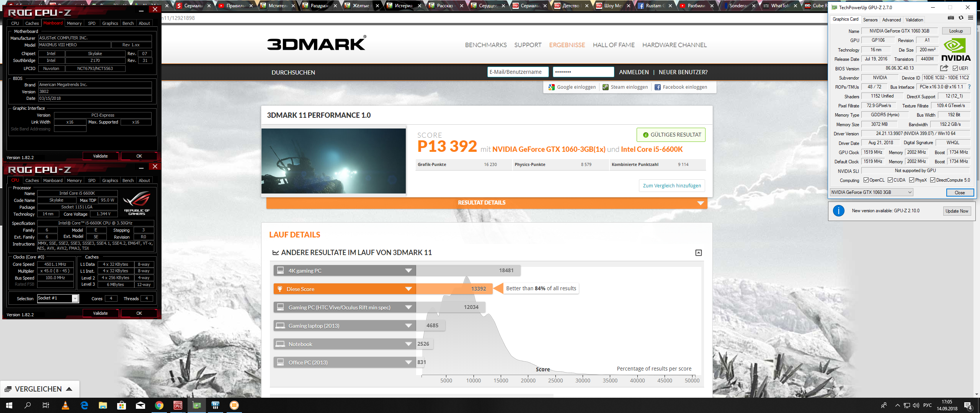The image size is (980, 413).
Task: Click the BIOS export share icon in GPU-Z
Action: click(x=944, y=68)
